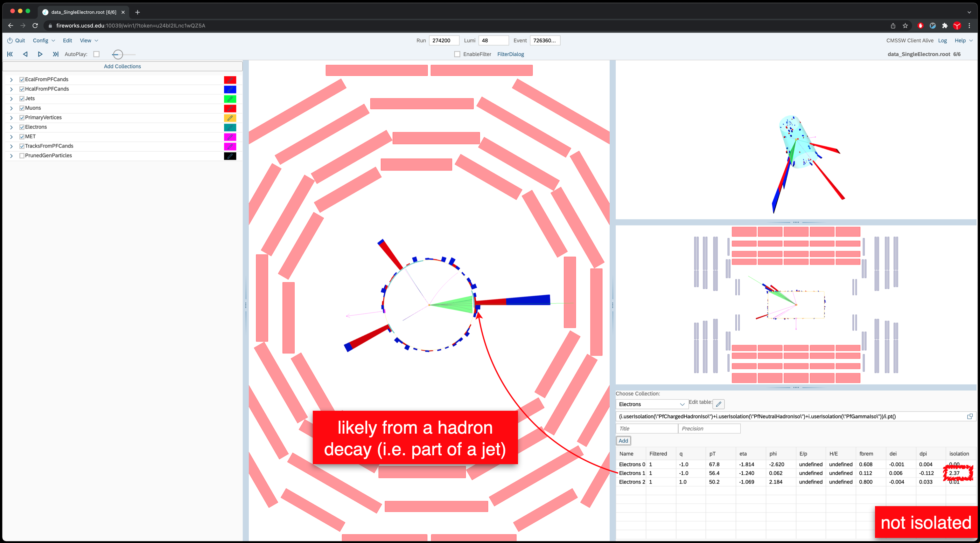Open the Choose Collection Electrons dropdown
Screen dimensions: 980x543
[652, 404]
